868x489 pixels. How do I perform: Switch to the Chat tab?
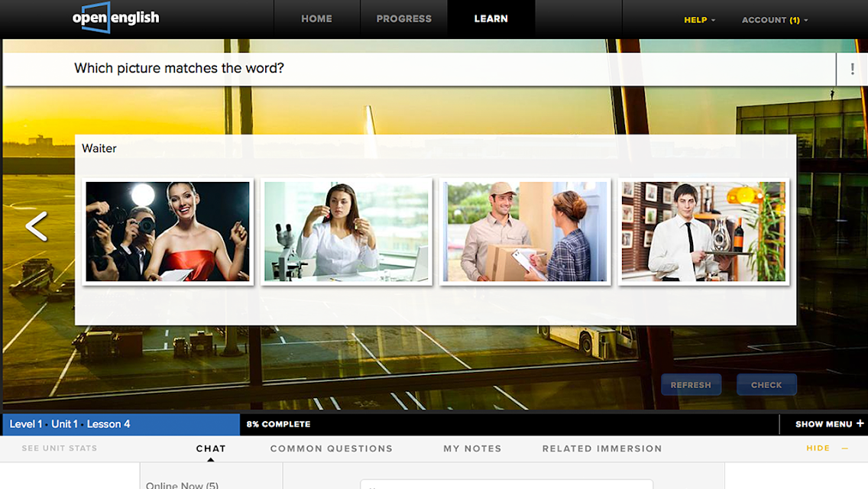(x=211, y=449)
